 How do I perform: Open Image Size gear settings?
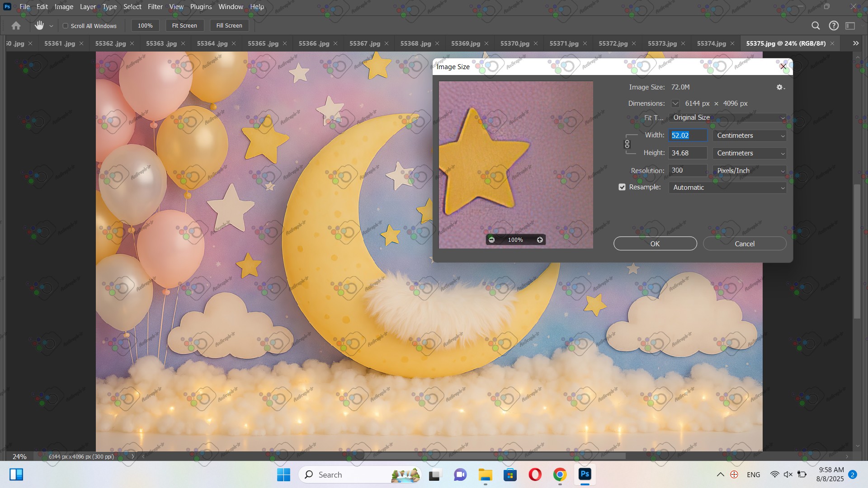click(780, 87)
